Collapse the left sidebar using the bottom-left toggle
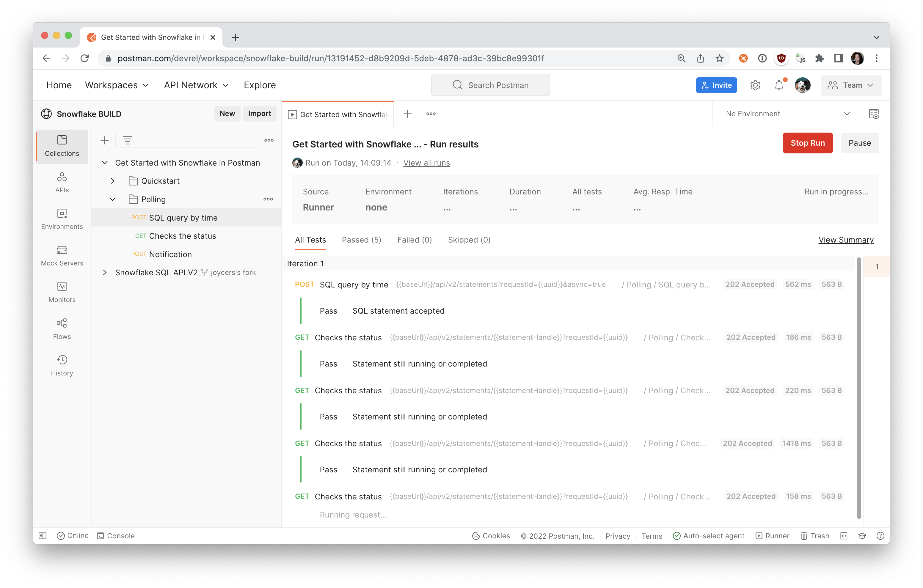923x588 pixels. tap(43, 535)
